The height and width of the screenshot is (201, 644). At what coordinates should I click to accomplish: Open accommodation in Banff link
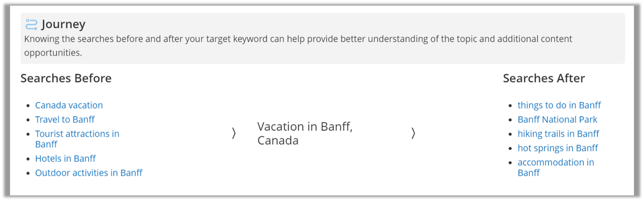point(555,163)
